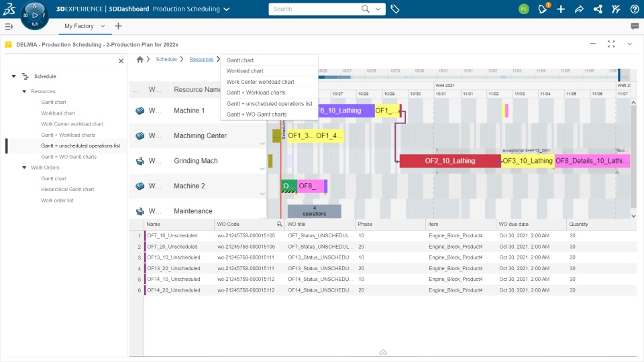644x362 pixels.
Task: Select yellow OF3_10_Lathing operation bar
Action: [528, 161]
